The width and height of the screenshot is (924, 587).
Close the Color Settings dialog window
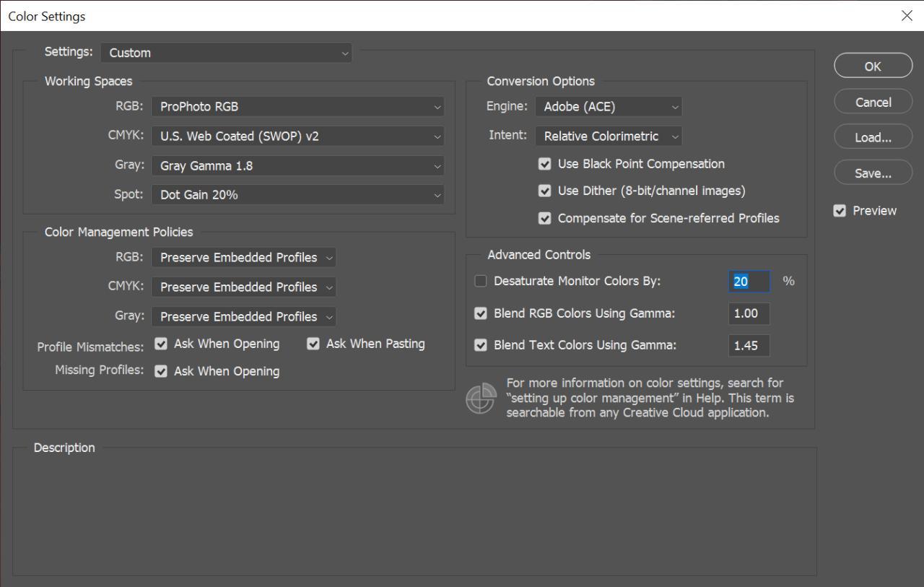(x=907, y=16)
